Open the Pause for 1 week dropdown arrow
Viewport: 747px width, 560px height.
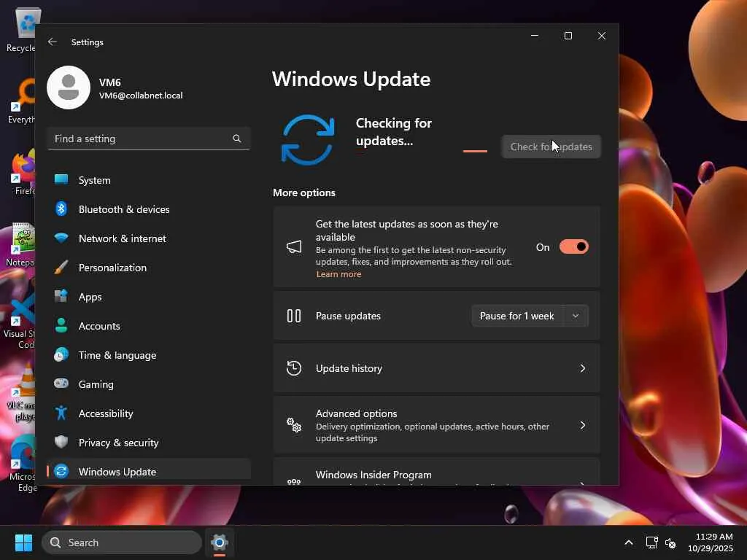pos(576,316)
